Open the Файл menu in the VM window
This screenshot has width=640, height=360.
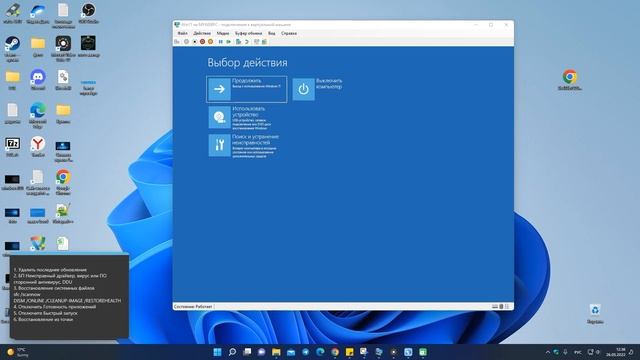[x=182, y=33]
